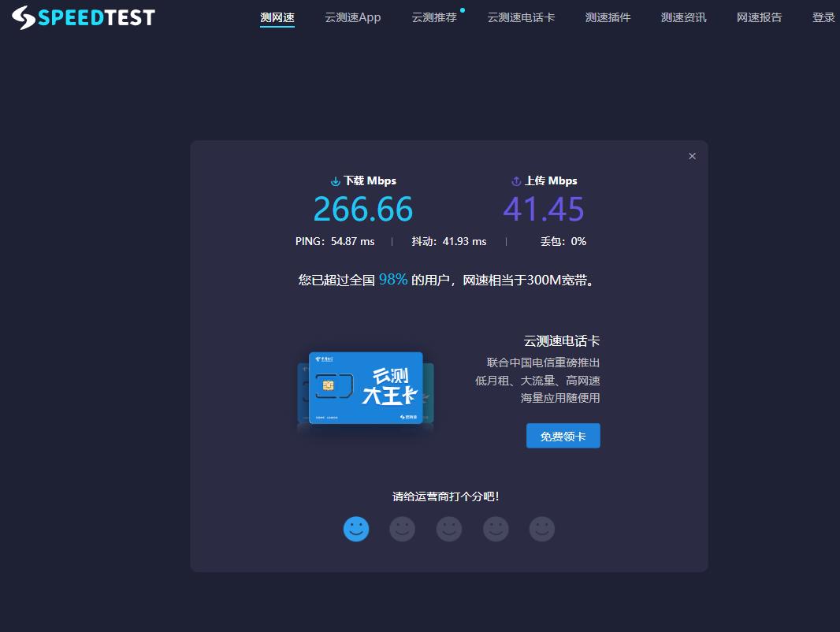The width and height of the screenshot is (840, 632).
Task: Click the fourth smiley rating icon
Action: [496, 529]
